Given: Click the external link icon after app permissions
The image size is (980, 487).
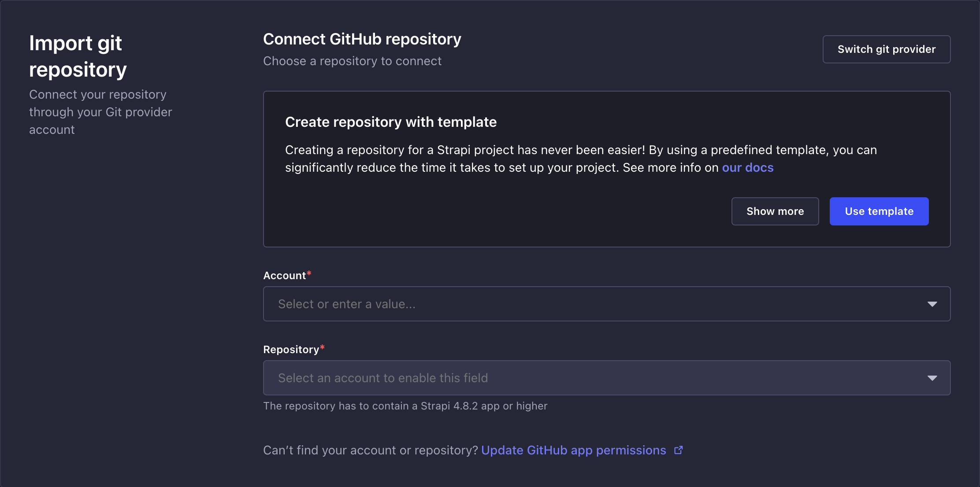Looking at the screenshot, I should pos(678,450).
